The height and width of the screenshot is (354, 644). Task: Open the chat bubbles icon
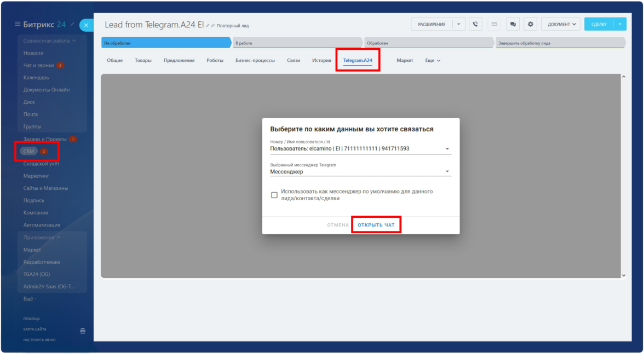513,24
